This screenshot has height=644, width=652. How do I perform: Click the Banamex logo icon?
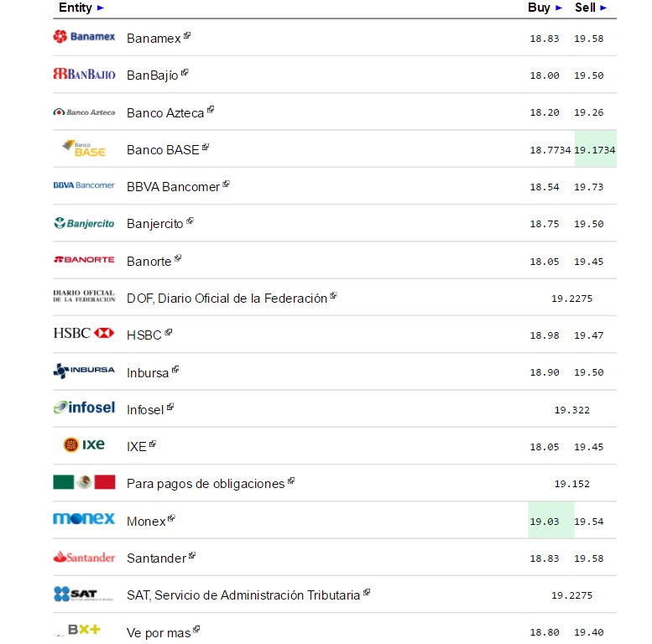(x=84, y=37)
